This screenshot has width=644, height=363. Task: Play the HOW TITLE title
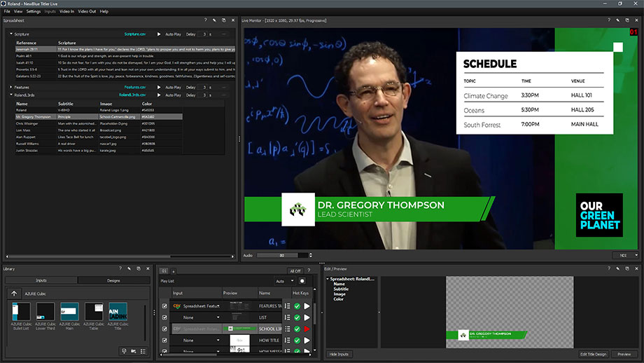pyautogui.click(x=307, y=341)
